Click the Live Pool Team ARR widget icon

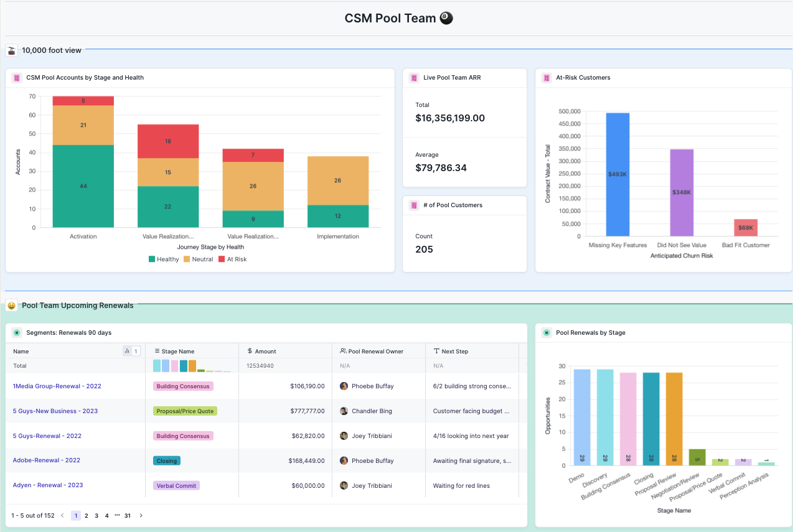click(x=414, y=78)
